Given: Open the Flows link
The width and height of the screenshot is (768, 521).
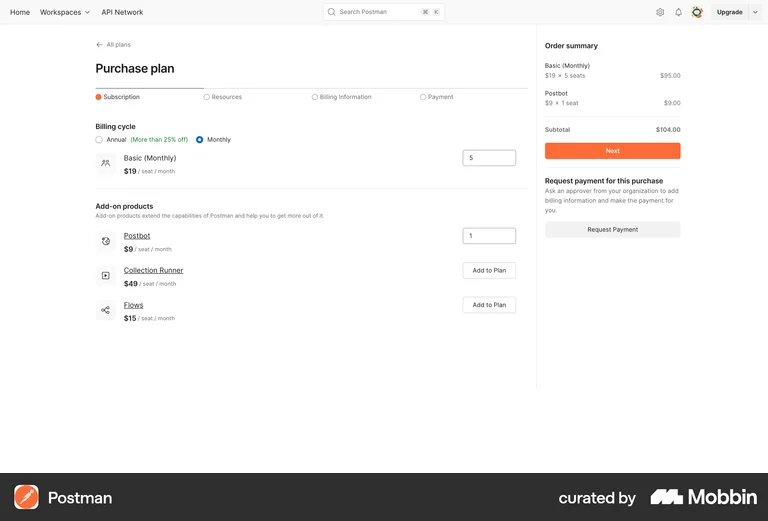Looking at the screenshot, I should click(133, 305).
